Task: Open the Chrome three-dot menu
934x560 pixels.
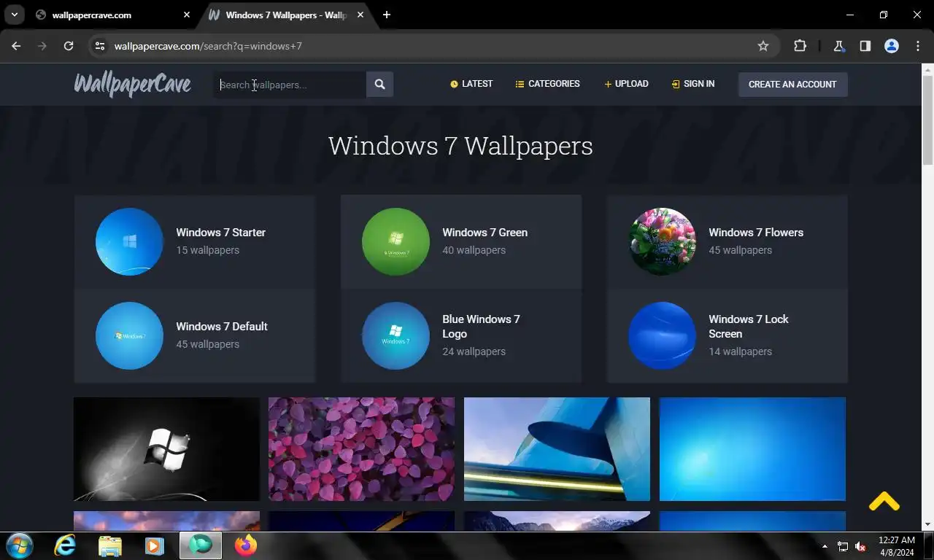Action: click(917, 46)
